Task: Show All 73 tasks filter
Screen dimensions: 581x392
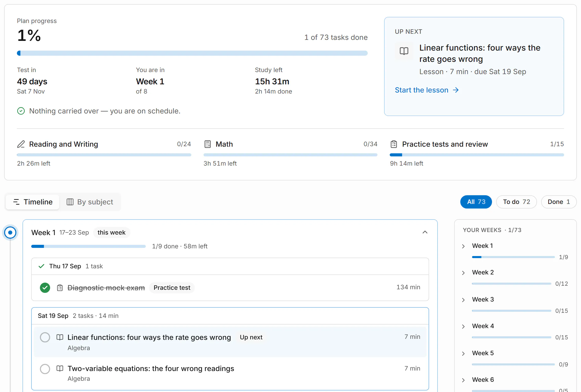Action: point(476,202)
